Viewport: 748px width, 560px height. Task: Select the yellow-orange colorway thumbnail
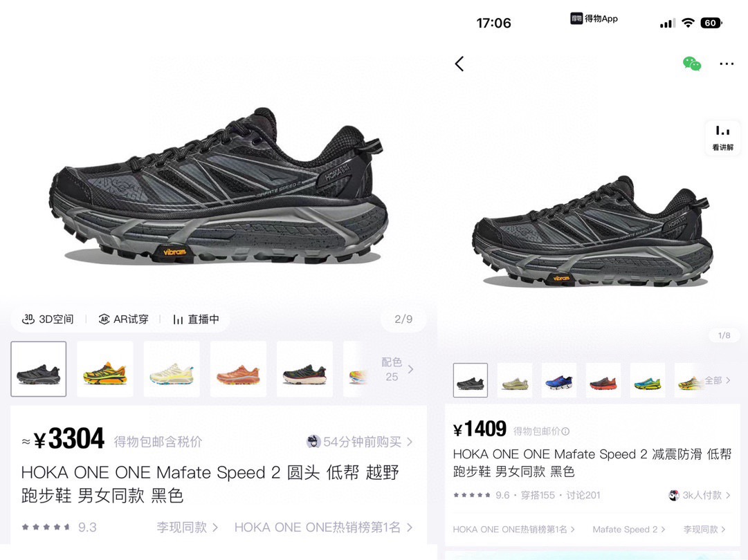point(105,369)
